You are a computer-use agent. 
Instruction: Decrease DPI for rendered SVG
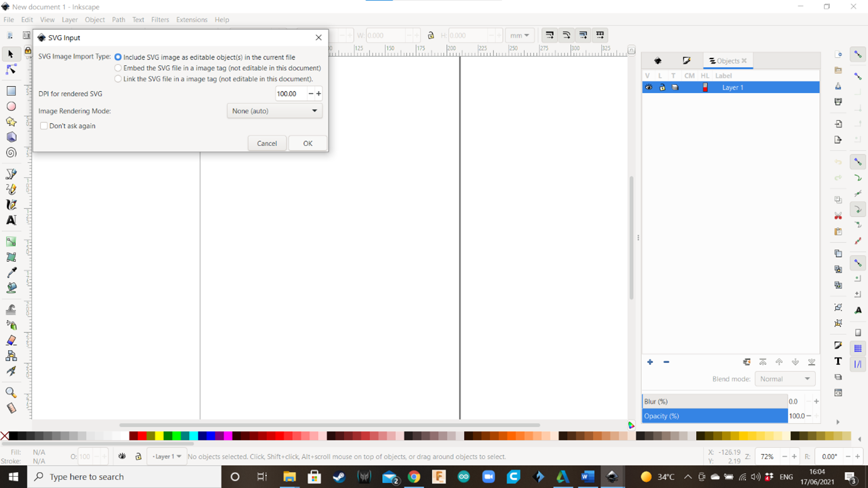[310, 94]
